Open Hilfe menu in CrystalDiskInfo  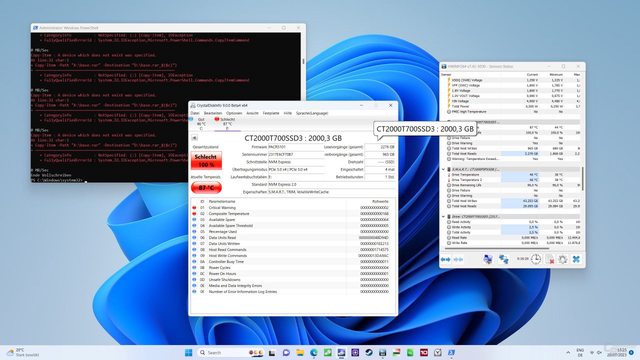click(x=288, y=113)
